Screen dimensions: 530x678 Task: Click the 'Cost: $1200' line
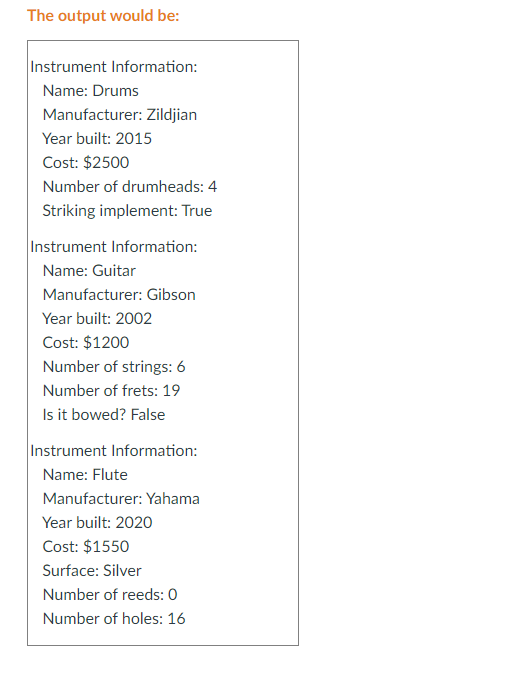pos(86,342)
